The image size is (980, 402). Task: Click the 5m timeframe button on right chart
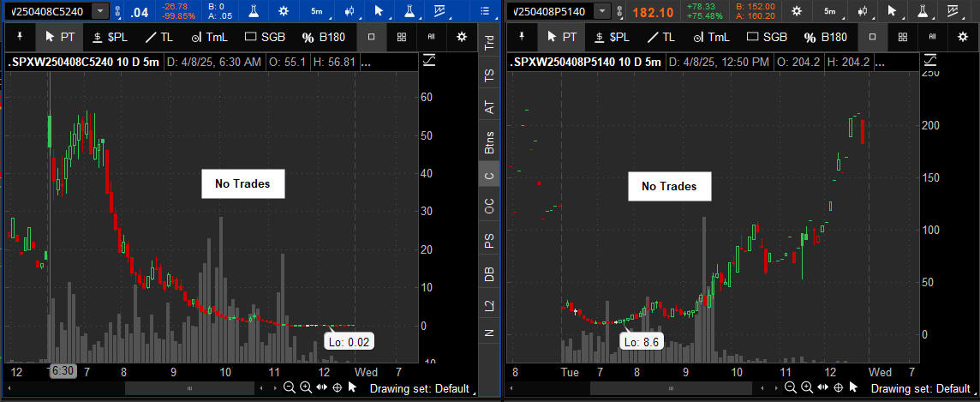pos(829,11)
